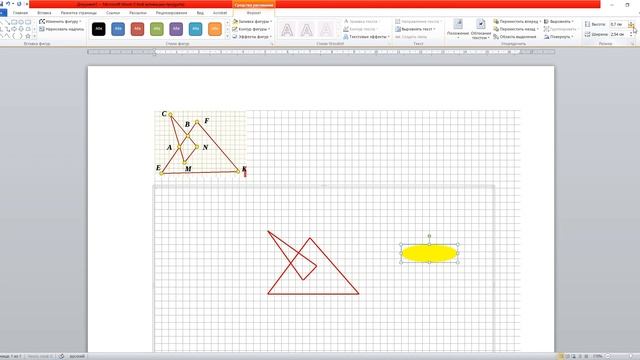Open the Рецензирование tab
Image resolution: width=640 pixels, height=360 pixels.
click(171, 13)
